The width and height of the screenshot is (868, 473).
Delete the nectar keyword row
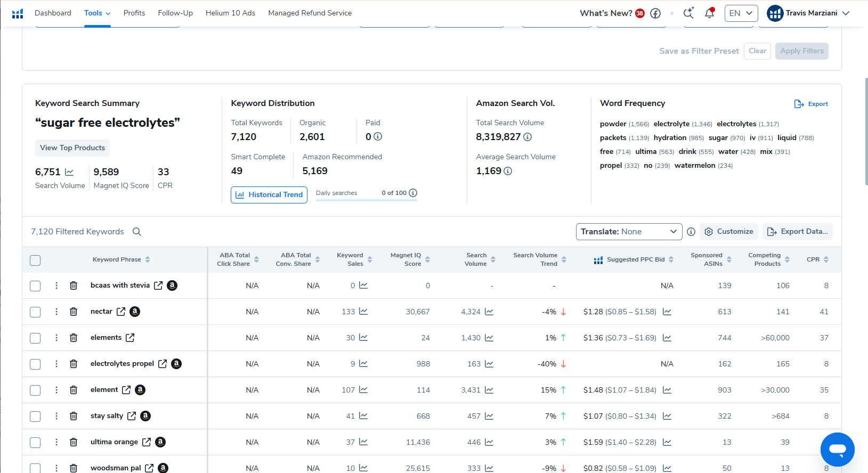pyautogui.click(x=74, y=312)
